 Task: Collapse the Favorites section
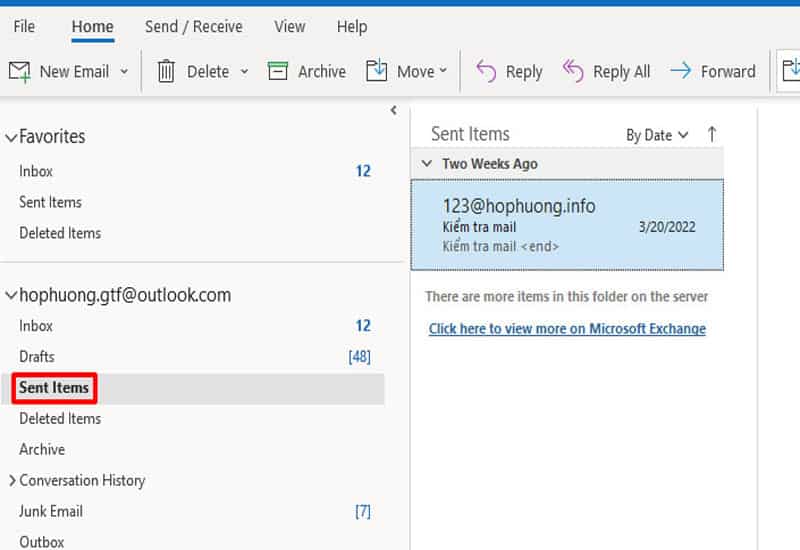click(x=11, y=137)
